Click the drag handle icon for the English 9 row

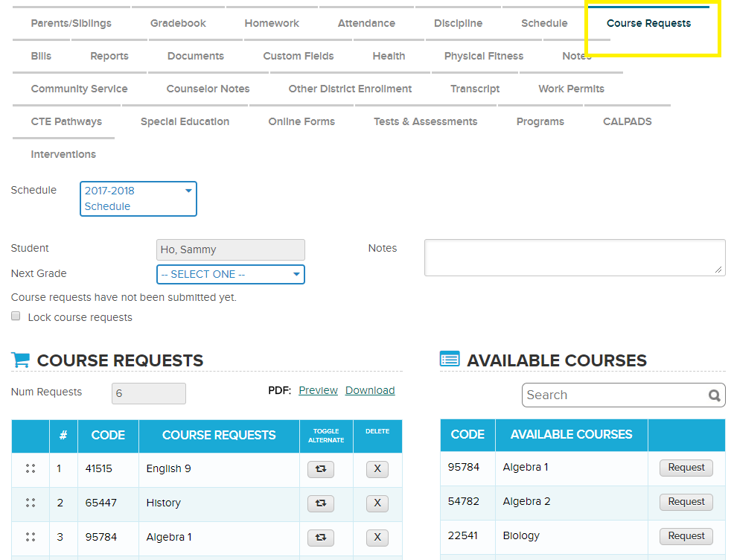[x=31, y=468]
